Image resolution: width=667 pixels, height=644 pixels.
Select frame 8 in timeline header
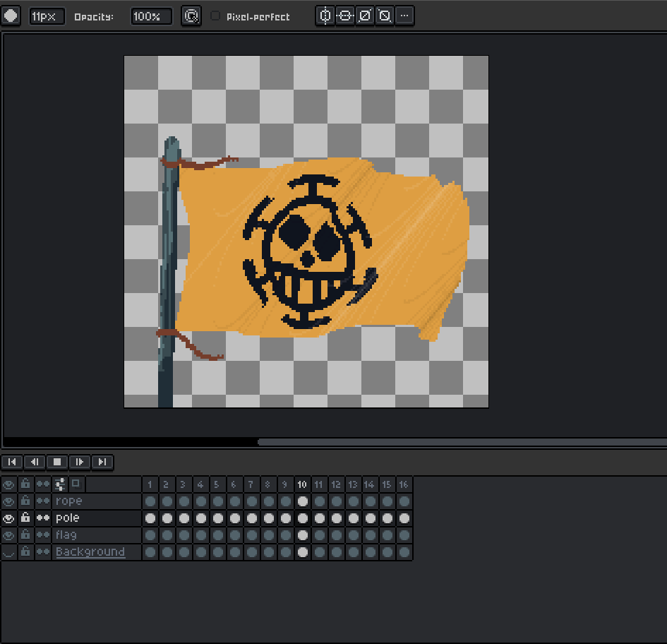[x=269, y=484]
